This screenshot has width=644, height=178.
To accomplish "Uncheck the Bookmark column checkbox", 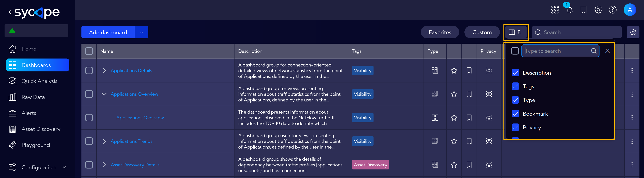I will point(515,114).
